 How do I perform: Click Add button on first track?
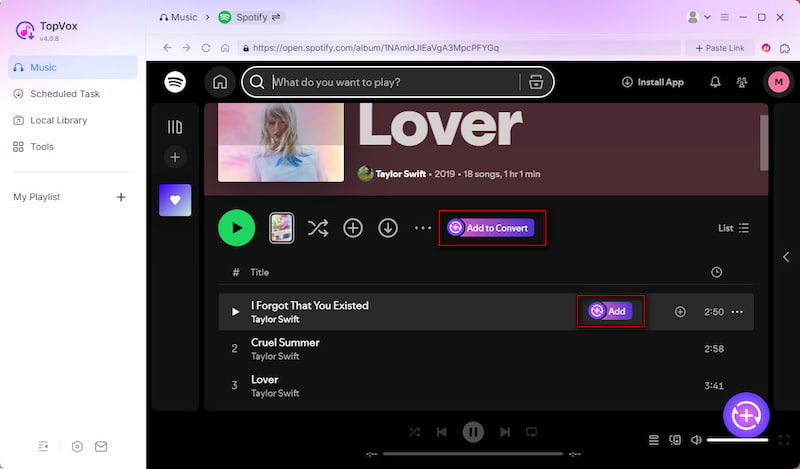[x=610, y=311]
